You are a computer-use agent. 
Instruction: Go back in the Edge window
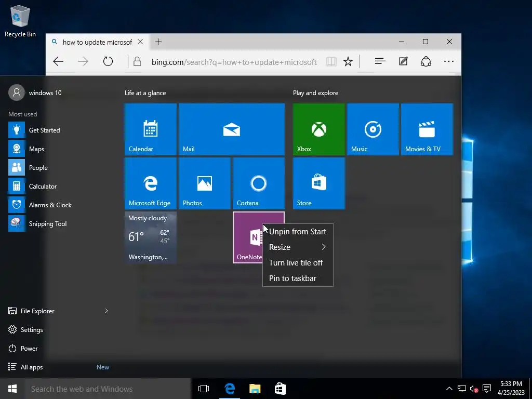click(58, 61)
